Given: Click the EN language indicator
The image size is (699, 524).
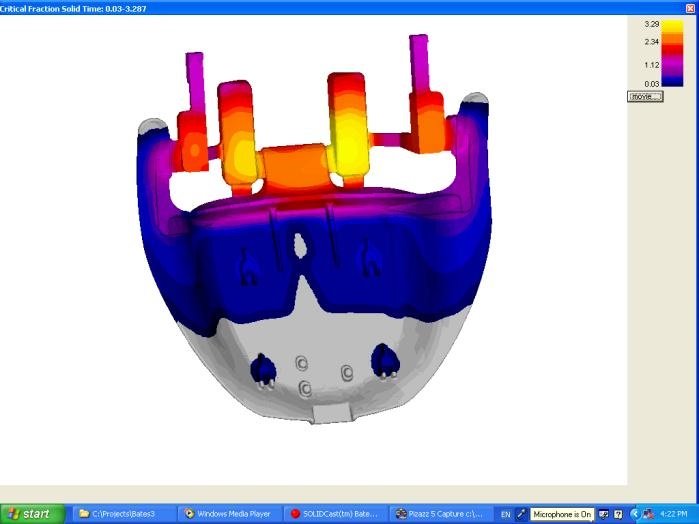Looking at the screenshot, I should [505, 514].
